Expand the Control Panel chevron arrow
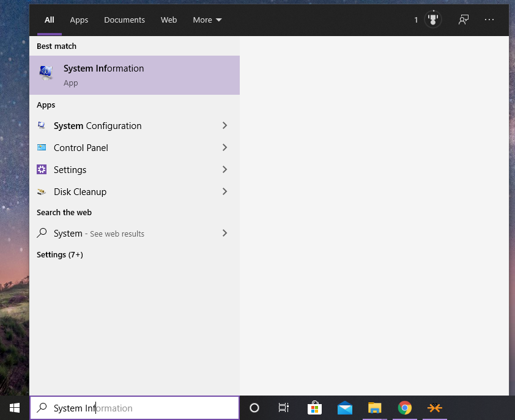 224,147
